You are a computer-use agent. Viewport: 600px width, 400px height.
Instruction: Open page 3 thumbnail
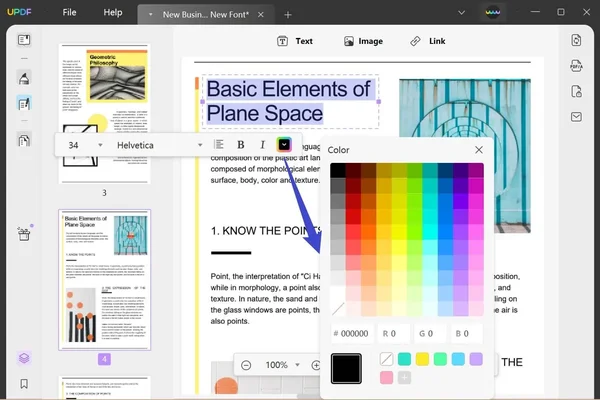tap(104, 113)
